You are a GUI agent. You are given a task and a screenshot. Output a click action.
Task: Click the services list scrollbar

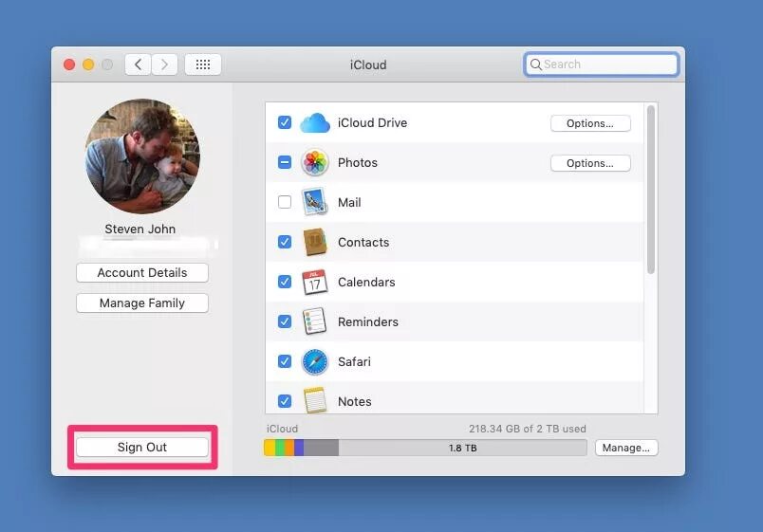[651, 190]
